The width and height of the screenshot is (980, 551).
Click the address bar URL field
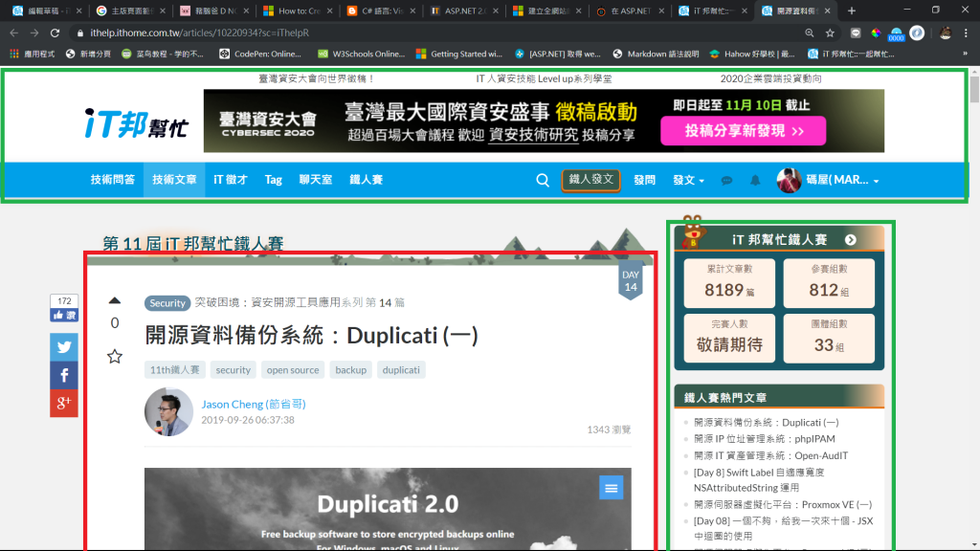(437, 33)
